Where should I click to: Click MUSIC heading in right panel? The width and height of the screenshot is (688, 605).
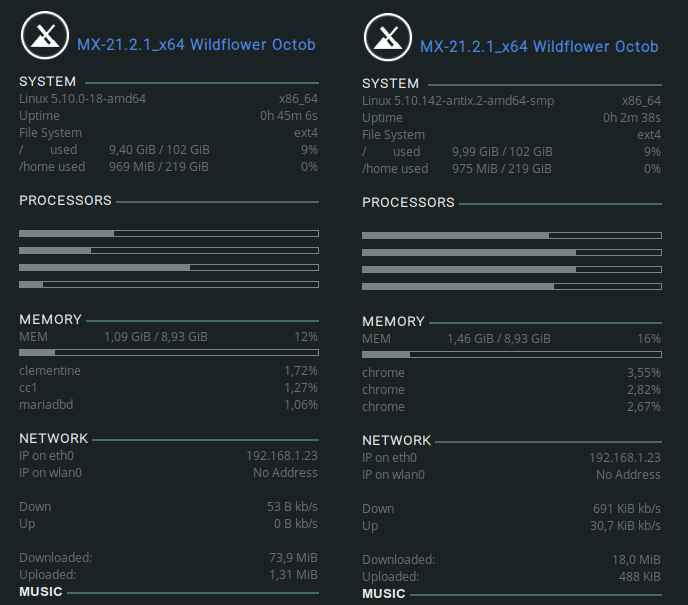point(384,594)
